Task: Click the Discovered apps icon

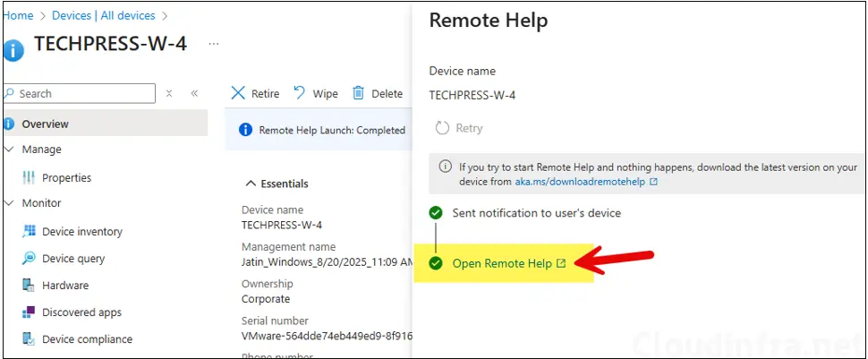Action: 29,312
